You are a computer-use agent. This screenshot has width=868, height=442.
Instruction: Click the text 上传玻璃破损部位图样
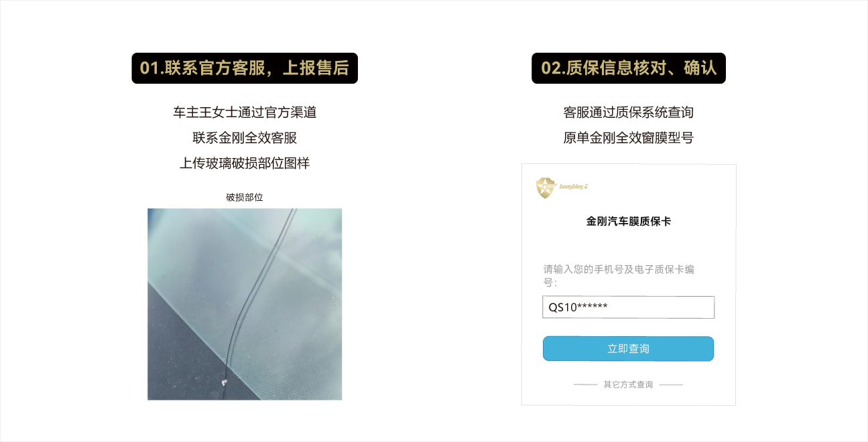[245, 163]
